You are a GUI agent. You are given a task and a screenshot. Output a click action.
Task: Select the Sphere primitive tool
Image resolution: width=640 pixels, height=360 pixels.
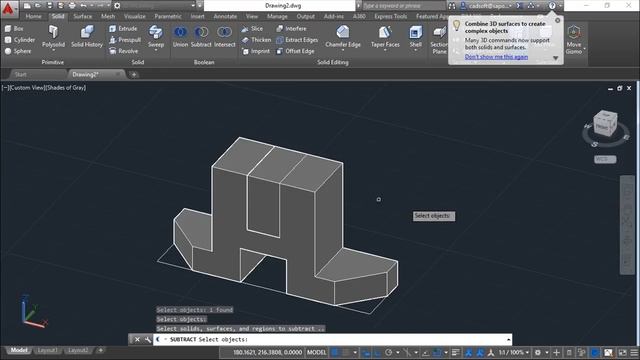(x=18, y=51)
